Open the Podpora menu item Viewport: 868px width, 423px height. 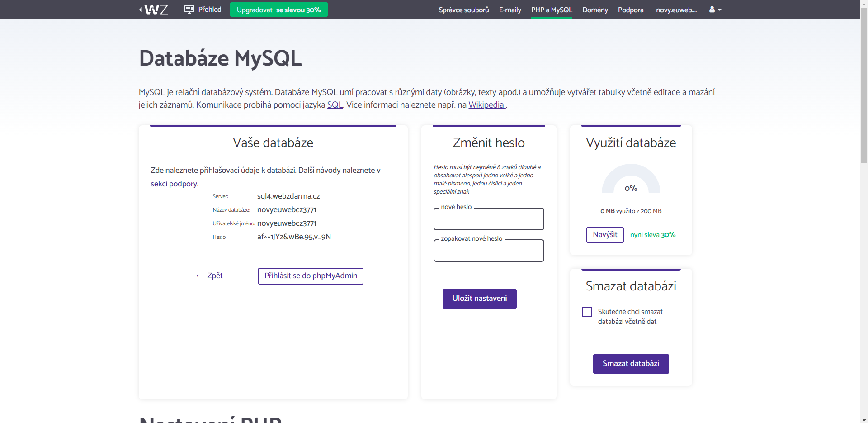click(631, 10)
